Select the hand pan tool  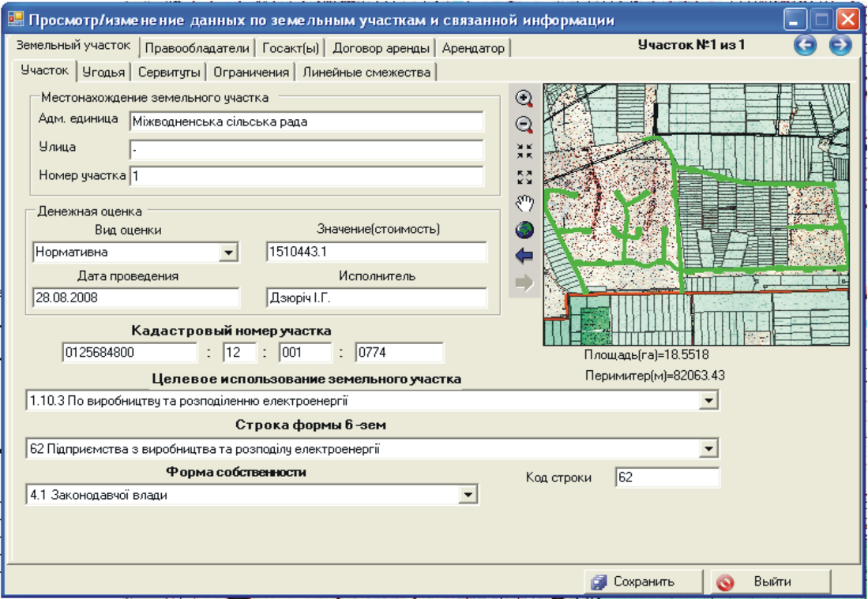pos(524,204)
